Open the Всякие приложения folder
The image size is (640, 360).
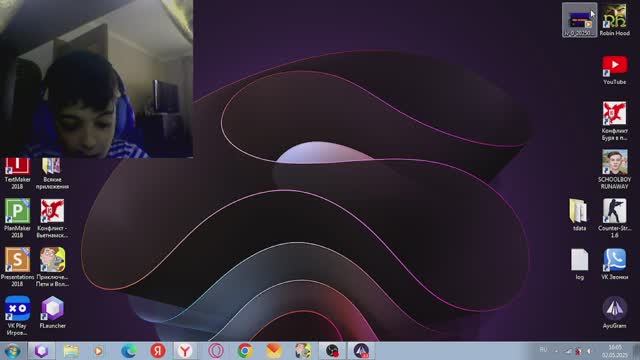coord(52,173)
